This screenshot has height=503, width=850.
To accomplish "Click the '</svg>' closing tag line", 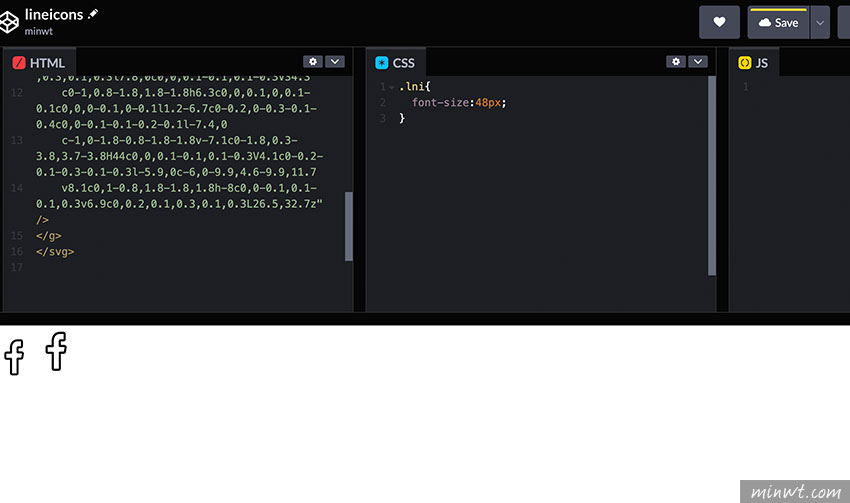I will click(55, 252).
